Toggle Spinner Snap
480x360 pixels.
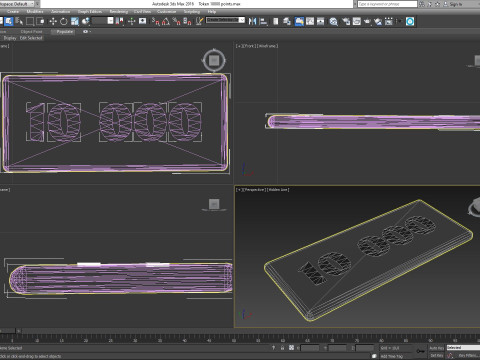(x=188, y=22)
